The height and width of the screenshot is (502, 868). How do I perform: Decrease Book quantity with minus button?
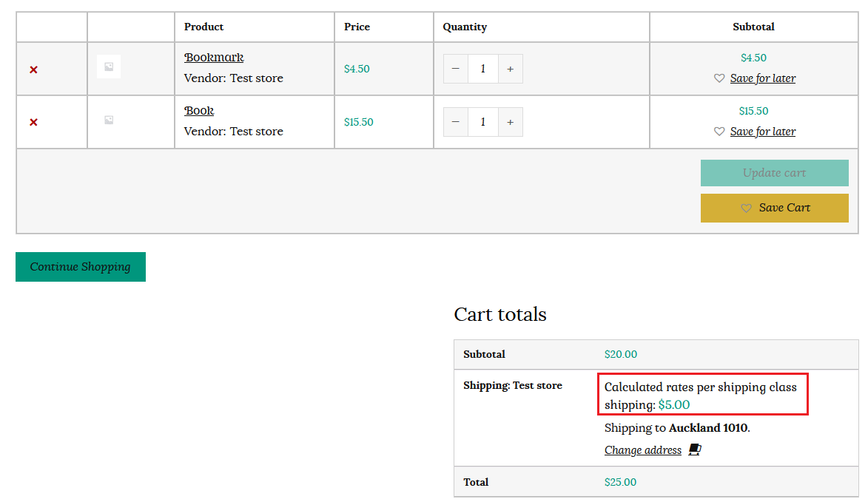click(x=456, y=122)
